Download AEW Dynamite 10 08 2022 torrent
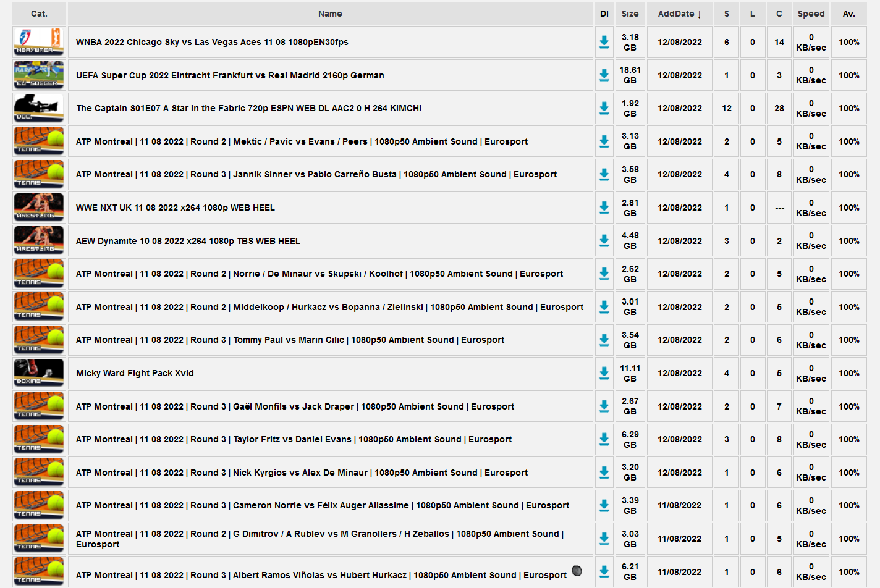 pyautogui.click(x=604, y=241)
